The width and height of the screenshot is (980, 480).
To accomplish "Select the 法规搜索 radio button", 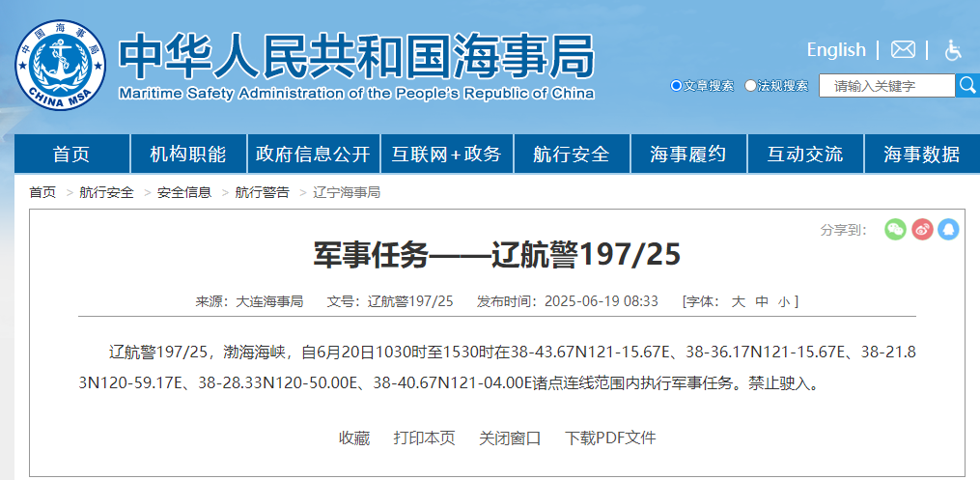I will point(750,86).
